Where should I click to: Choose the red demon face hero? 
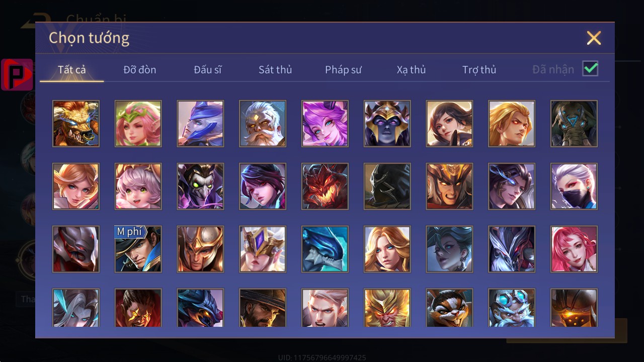pos(325,186)
